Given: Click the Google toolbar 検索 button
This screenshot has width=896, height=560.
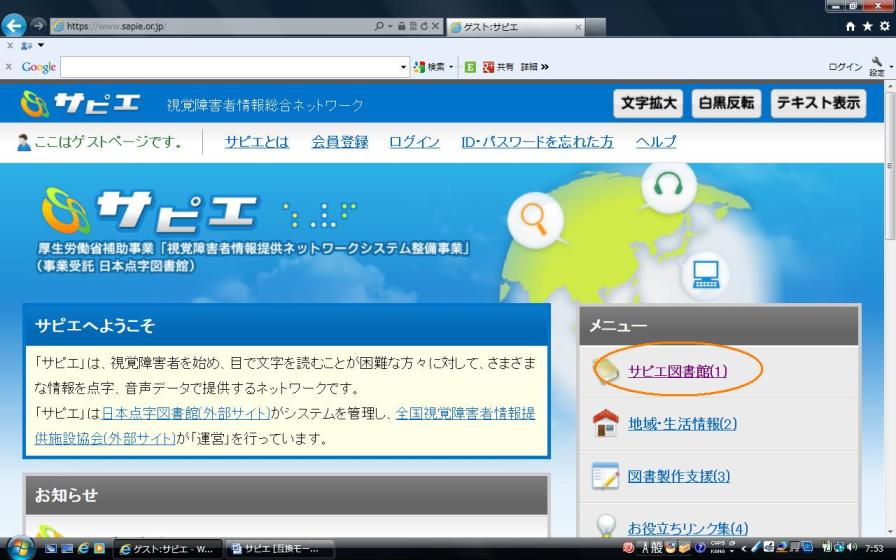Looking at the screenshot, I should tap(430, 67).
